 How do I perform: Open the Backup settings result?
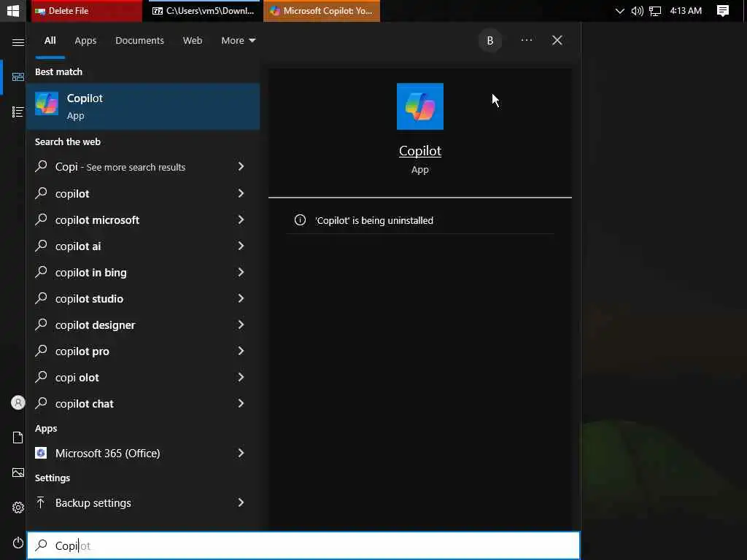tap(143, 502)
